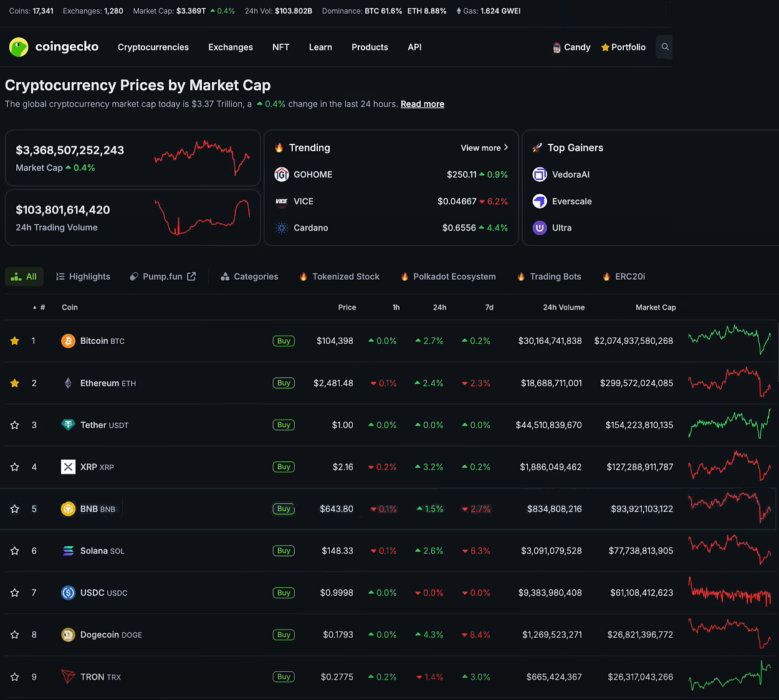Image resolution: width=779 pixels, height=700 pixels.
Task: Switch to the Highlights tab
Action: (83, 277)
